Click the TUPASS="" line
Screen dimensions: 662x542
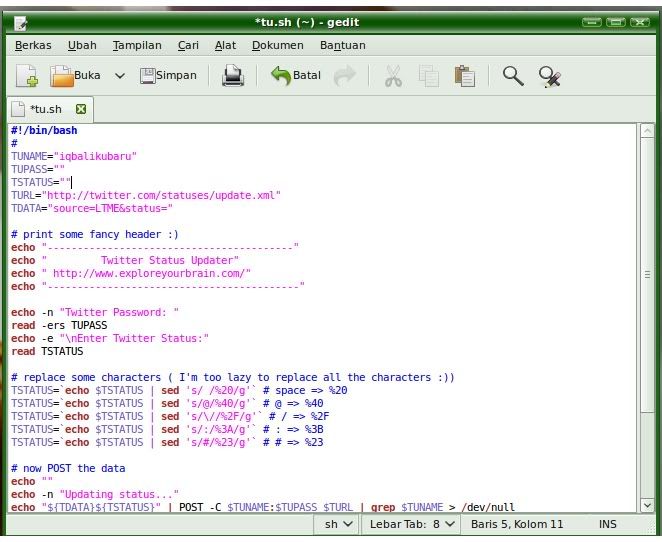click(x=38, y=170)
